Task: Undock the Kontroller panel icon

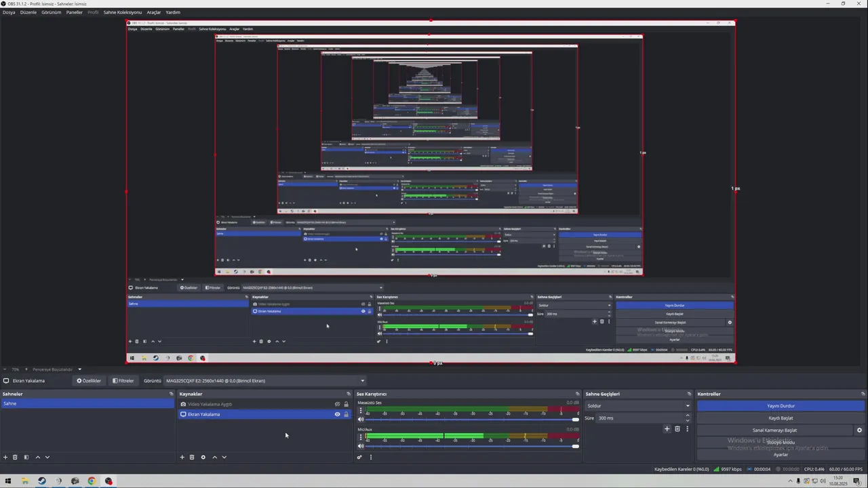Action: (x=863, y=394)
